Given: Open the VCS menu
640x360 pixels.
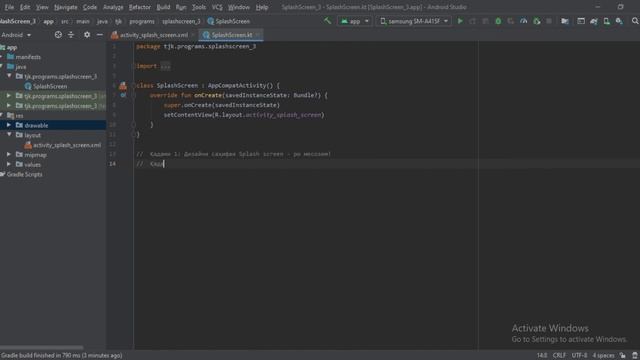Looking at the screenshot, I should (x=217, y=7).
